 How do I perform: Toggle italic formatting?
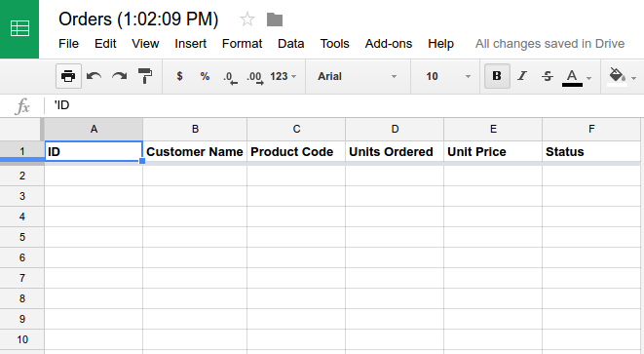coord(522,76)
